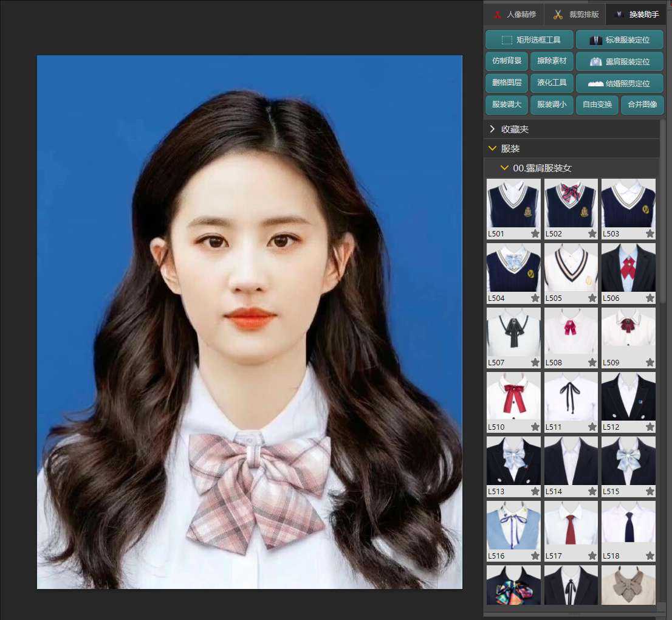Image resolution: width=672 pixels, height=620 pixels.
Task: Toggle favorite star next to L517
Action: point(592,556)
